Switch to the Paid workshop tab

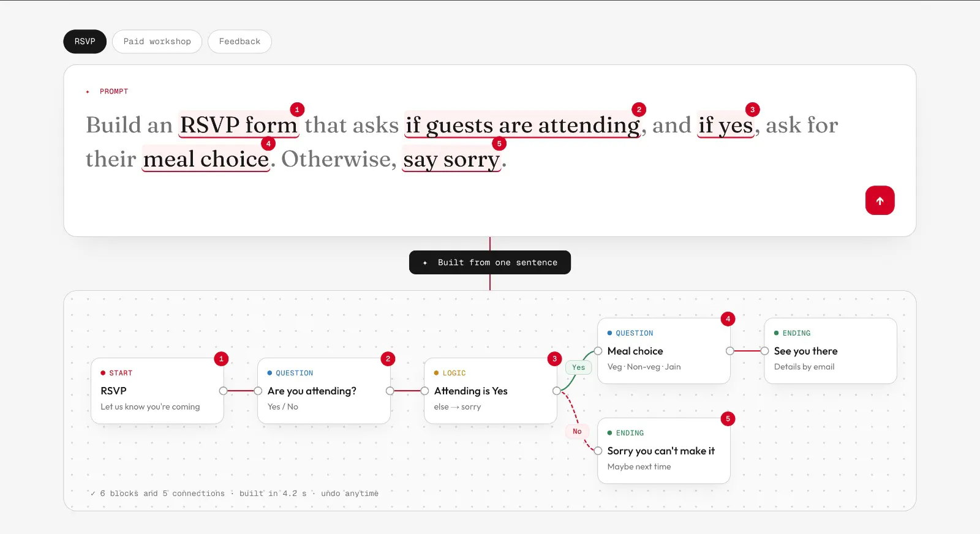pyautogui.click(x=157, y=42)
